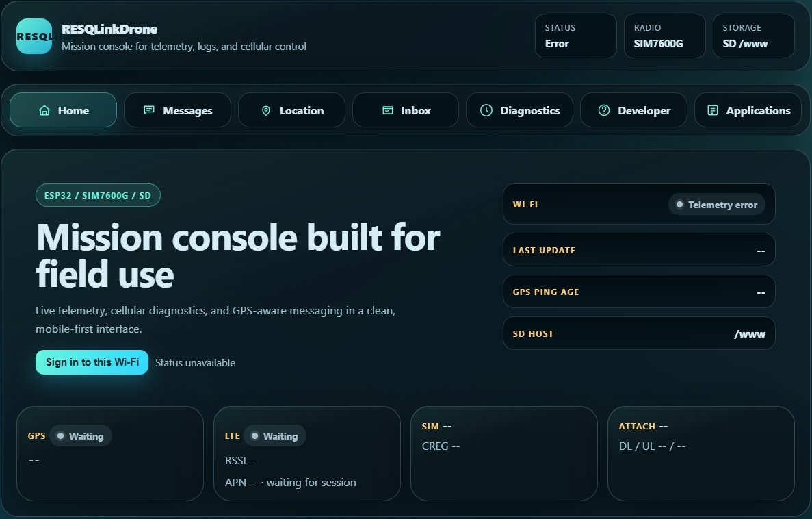Image resolution: width=812 pixels, height=519 pixels.
Task: Click the STORAGE SD /www header card
Action: (753, 36)
